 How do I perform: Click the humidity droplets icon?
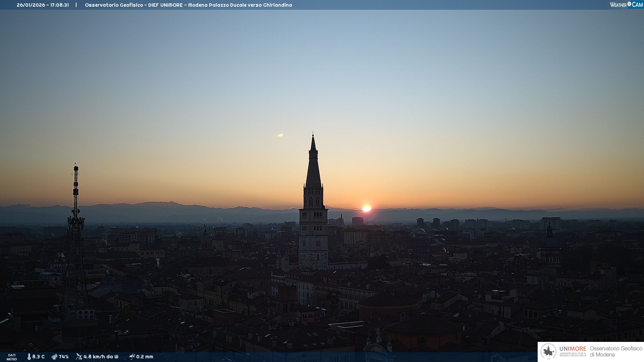pos(54,357)
